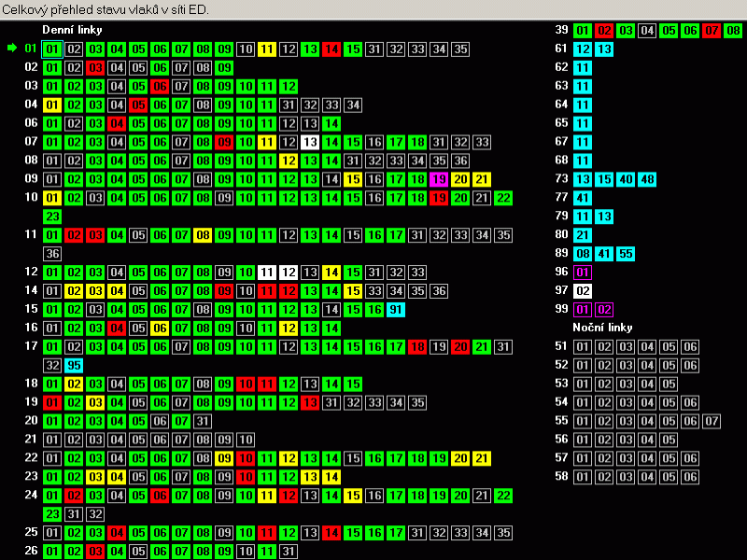The image size is (747, 560).
Task: Click yellow train 01 on line 04
Action: click(x=52, y=105)
